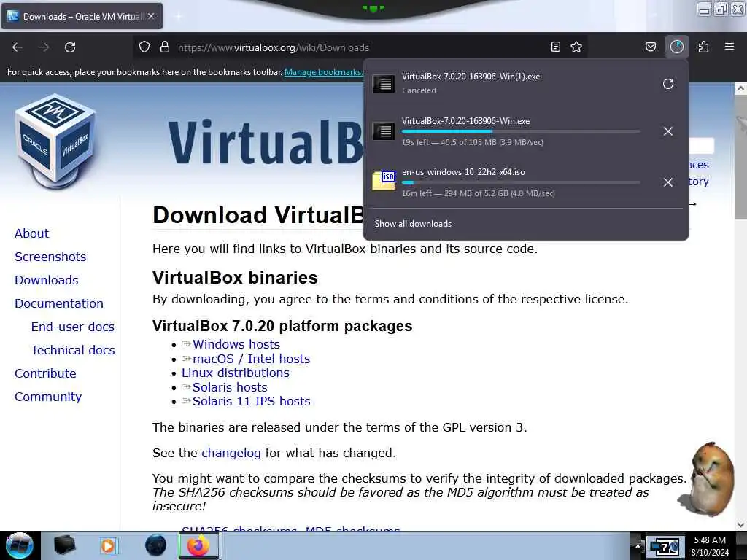Reload the page with the refresh icon
This screenshot has width=747, height=560.
[x=70, y=47]
